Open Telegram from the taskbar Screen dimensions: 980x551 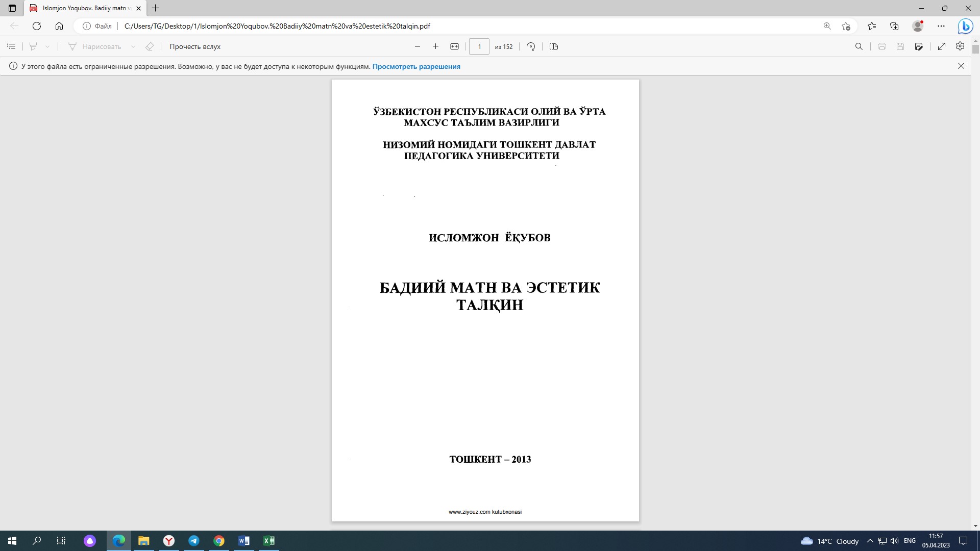[194, 541]
